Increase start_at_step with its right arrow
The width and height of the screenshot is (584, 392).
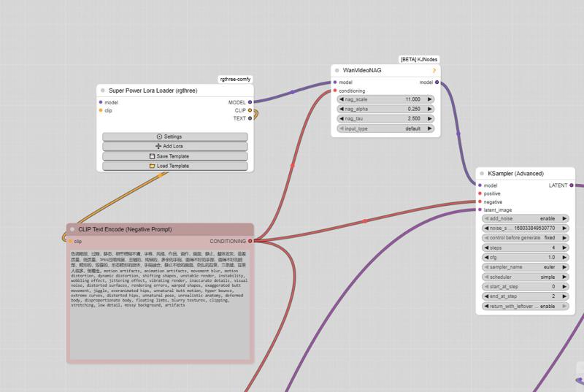(x=564, y=287)
